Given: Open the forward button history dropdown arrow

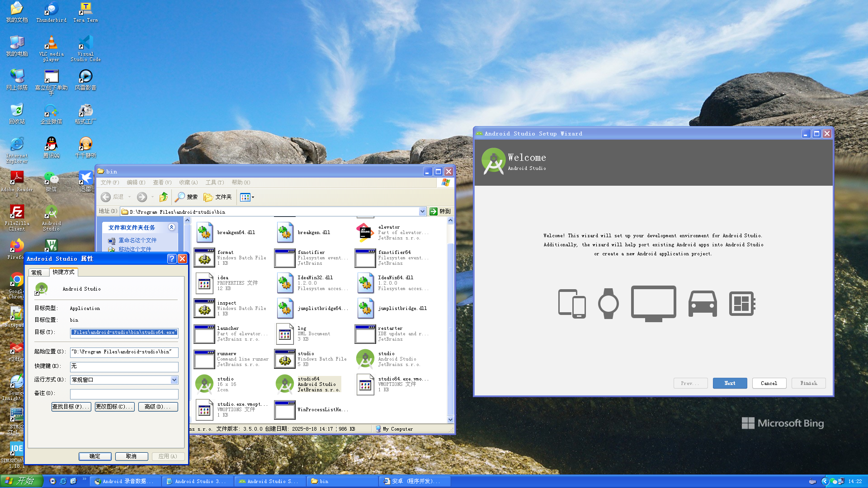Looking at the screenshot, I should (152, 197).
